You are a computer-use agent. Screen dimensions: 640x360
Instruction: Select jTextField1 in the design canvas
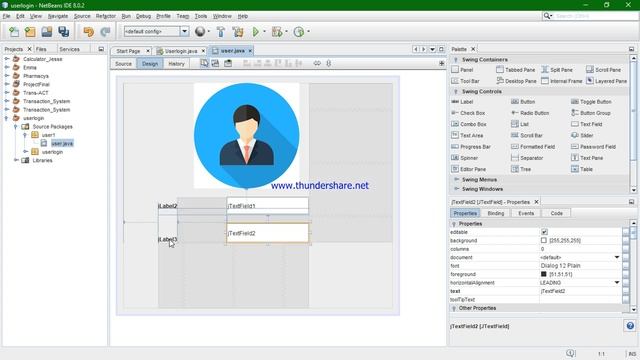coord(267,206)
